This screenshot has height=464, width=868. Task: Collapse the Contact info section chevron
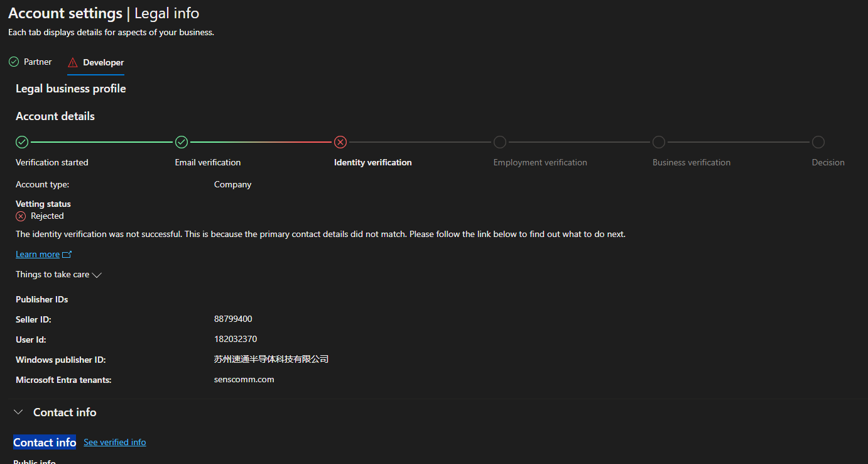(19, 412)
